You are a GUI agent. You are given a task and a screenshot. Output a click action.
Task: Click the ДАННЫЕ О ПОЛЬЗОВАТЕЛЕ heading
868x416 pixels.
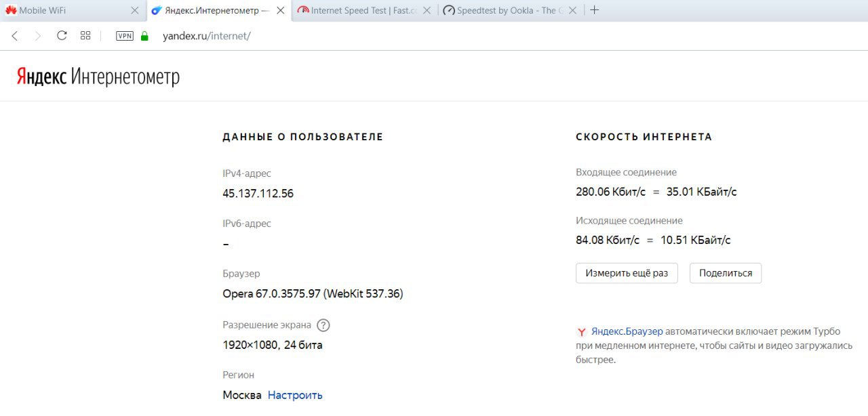[303, 137]
